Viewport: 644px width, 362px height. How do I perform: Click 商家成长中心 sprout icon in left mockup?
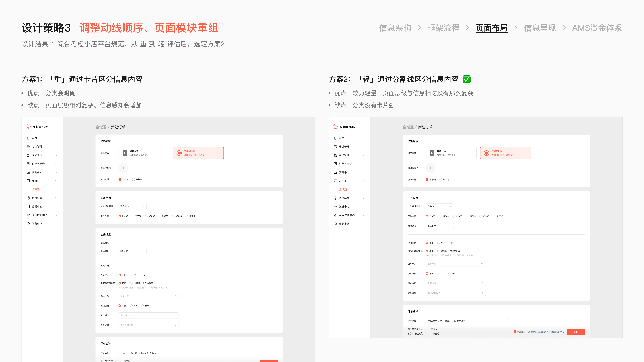point(28,215)
